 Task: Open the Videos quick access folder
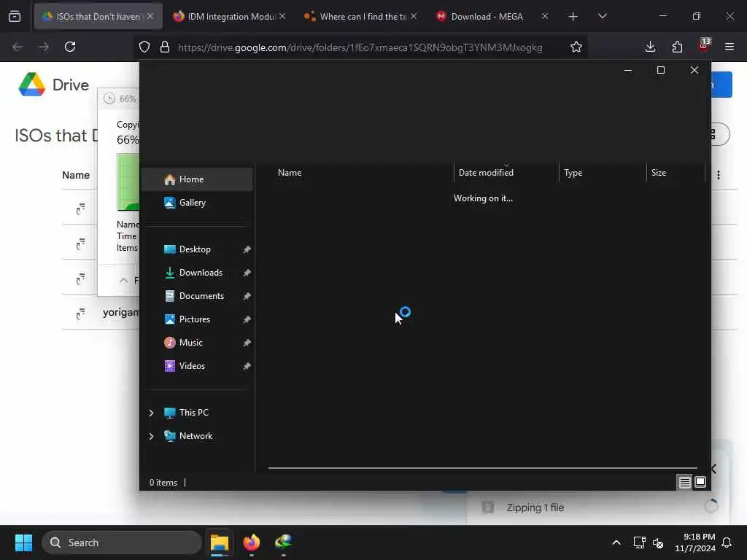192,366
